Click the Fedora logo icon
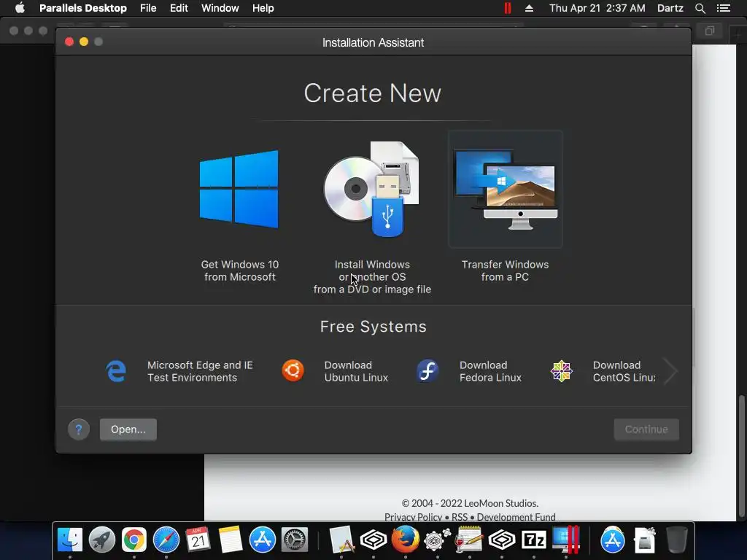The height and width of the screenshot is (560, 747). [x=427, y=371]
